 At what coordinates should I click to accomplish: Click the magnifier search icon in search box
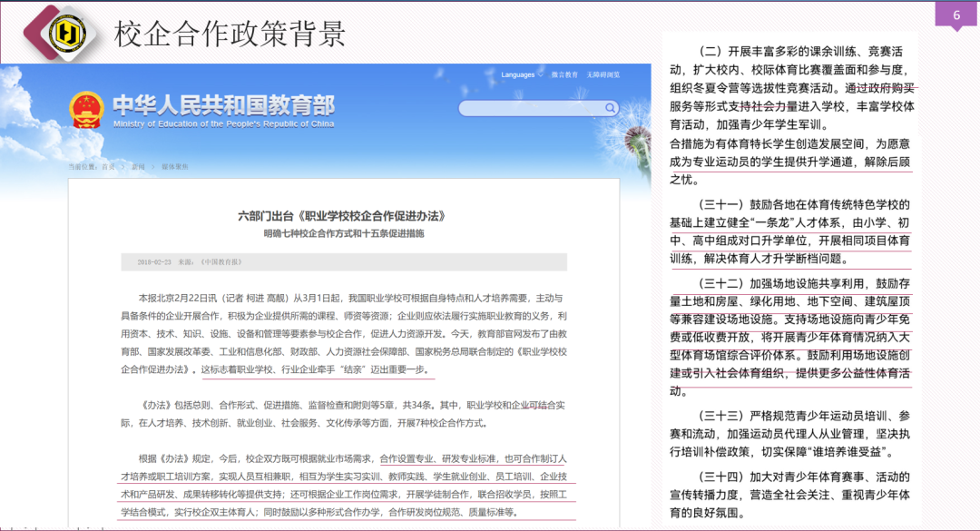click(610, 108)
